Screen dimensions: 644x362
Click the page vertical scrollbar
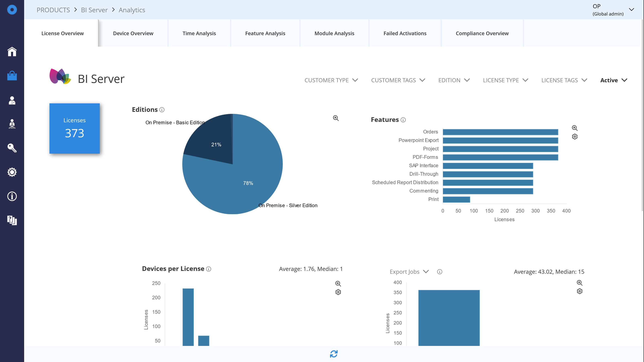click(x=643, y=115)
